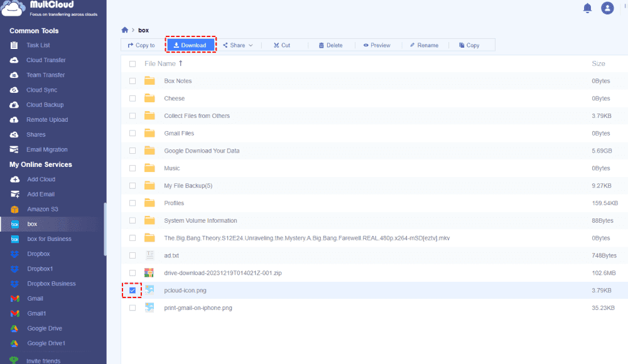Click the ad.txt document icon

[150, 255]
